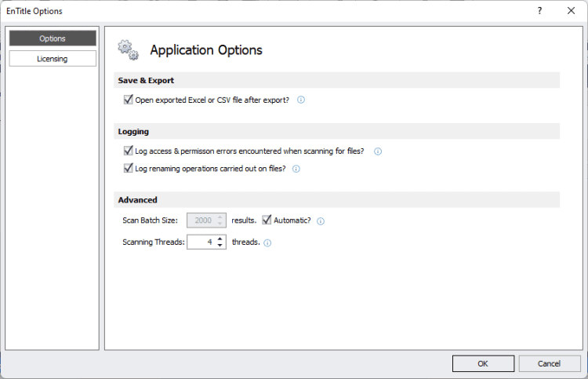Disable logging of access & permission errors
This screenshot has width=588, height=379.
[x=129, y=151]
